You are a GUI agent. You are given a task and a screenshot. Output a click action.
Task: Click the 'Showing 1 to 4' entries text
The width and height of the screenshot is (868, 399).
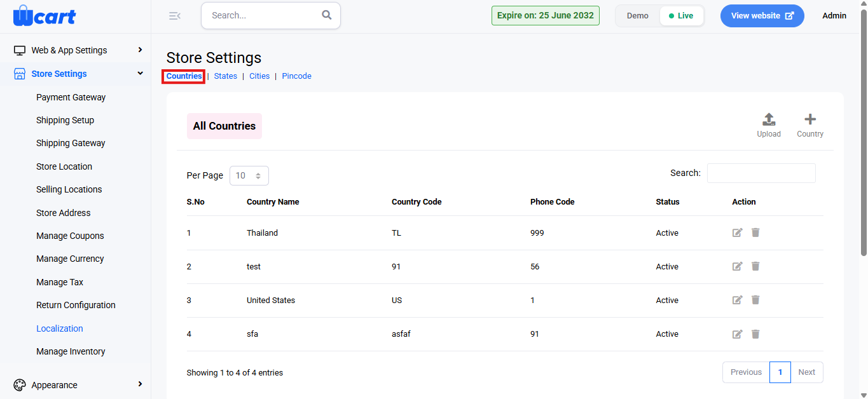click(x=235, y=373)
